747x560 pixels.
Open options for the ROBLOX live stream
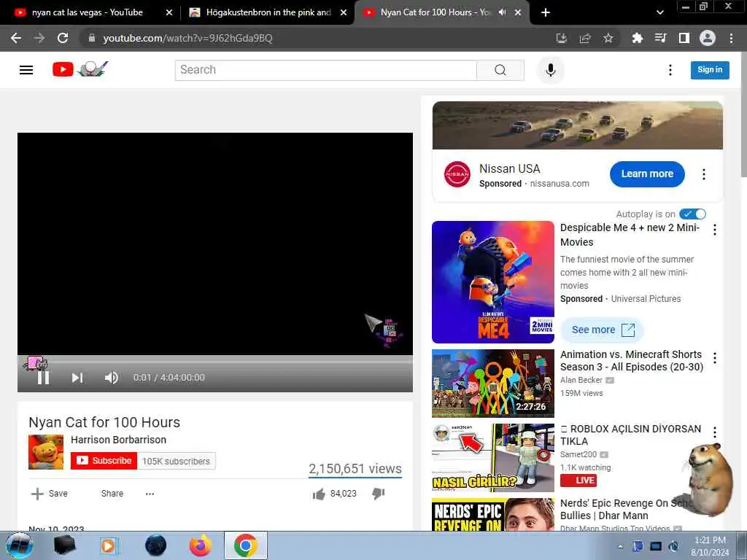click(715, 432)
